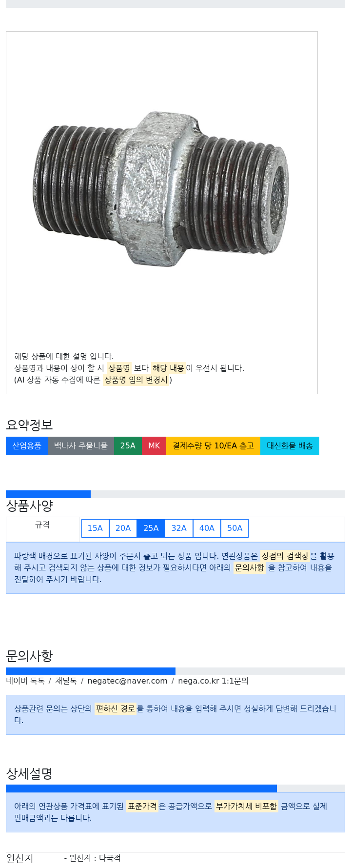This screenshot has width=351, height=868.
Task: Select the 25A size option
Action: (151, 528)
